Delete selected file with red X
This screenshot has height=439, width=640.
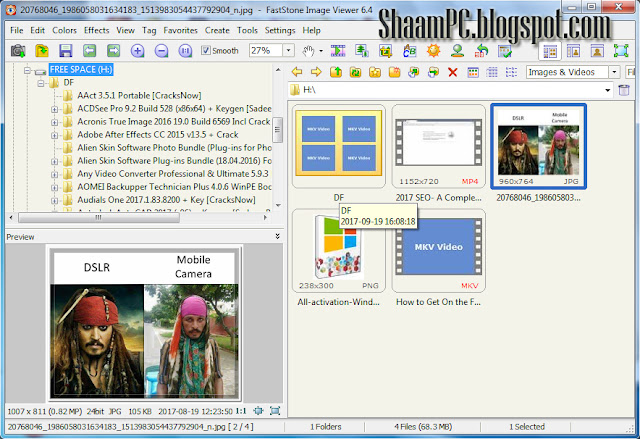point(453,72)
